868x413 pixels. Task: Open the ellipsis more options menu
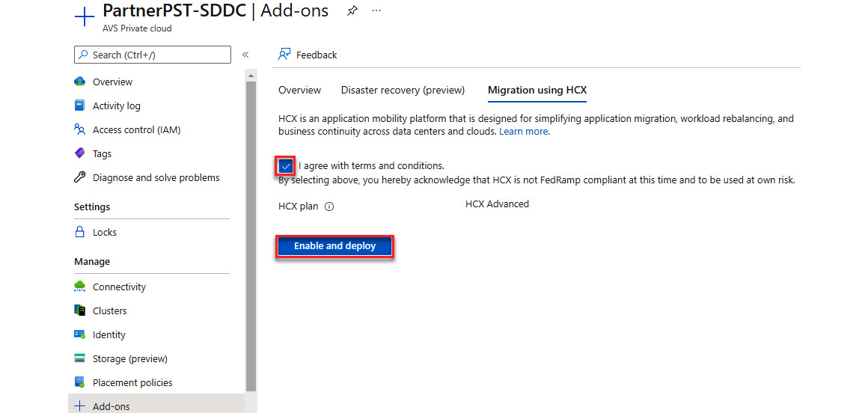pos(377,10)
